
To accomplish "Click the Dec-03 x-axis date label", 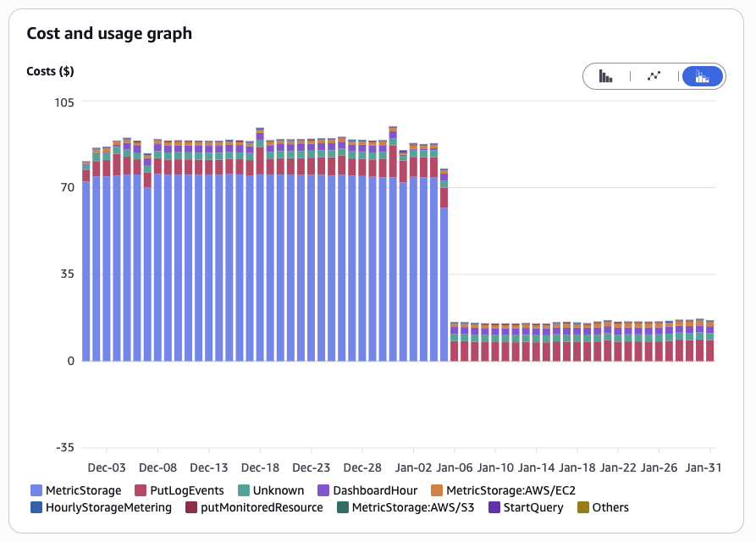I will point(107,467).
